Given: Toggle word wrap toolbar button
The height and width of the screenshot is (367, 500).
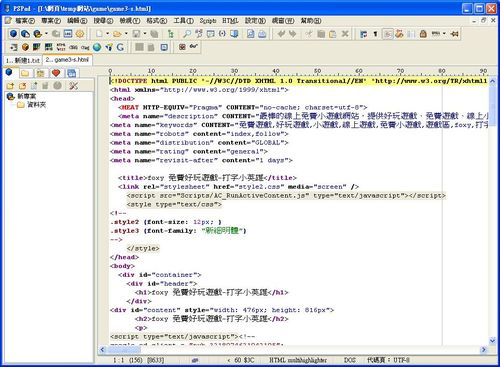Looking at the screenshot, I should coord(364,34).
